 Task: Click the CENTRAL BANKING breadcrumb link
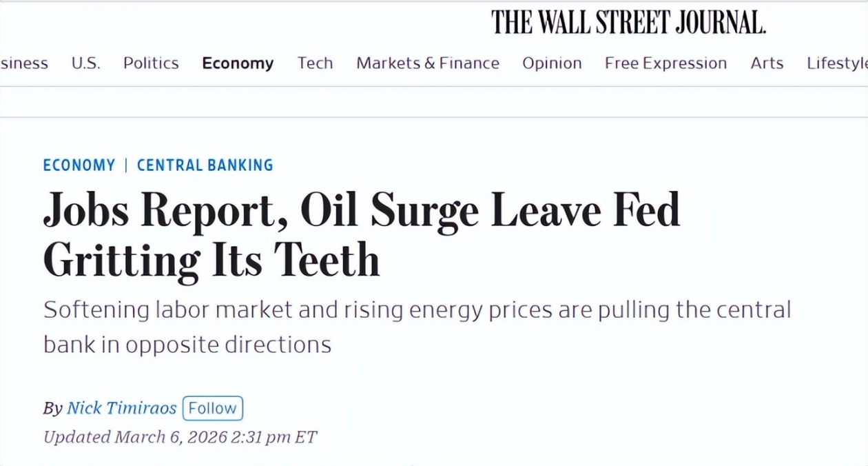click(205, 165)
